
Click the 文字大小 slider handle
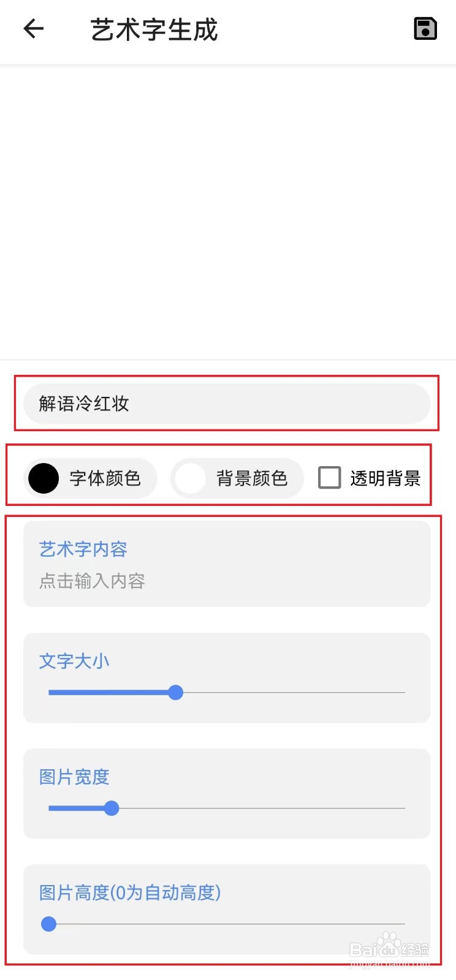tap(176, 693)
